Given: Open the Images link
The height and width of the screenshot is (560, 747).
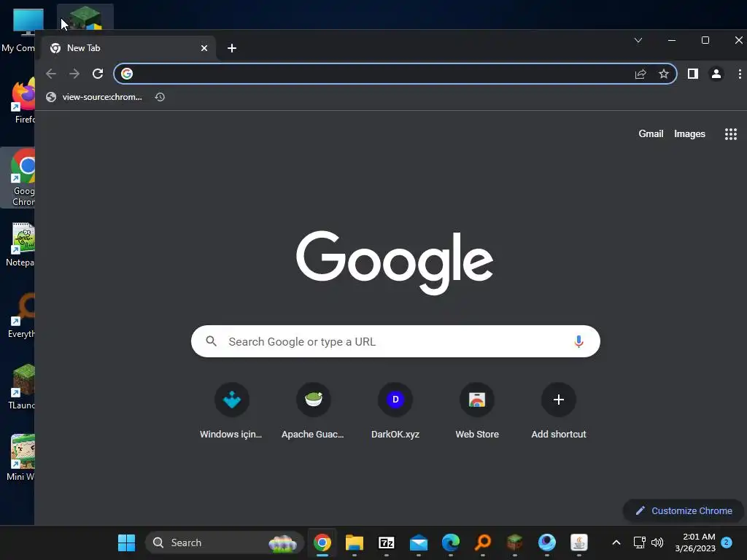Looking at the screenshot, I should tap(689, 134).
